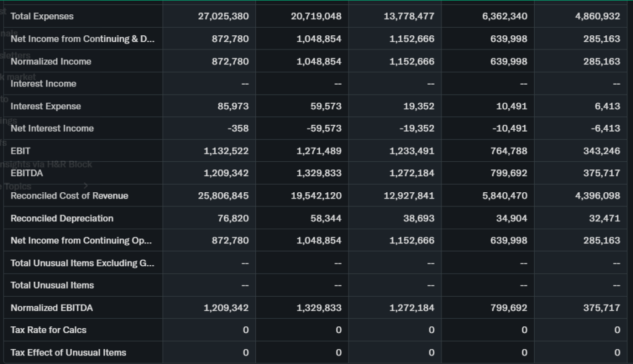Click the Total Expenses value 27,025,380
The width and height of the screenshot is (633, 364).
[x=223, y=16]
